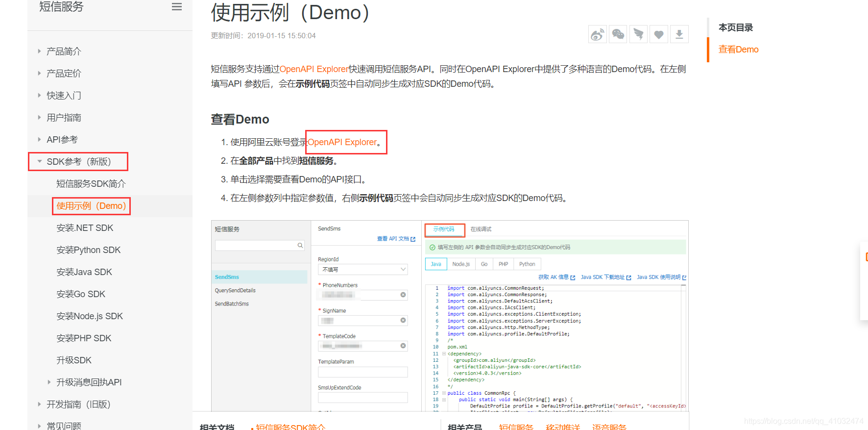Open 使用示例（Demo）page
868x430 pixels.
coord(91,206)
